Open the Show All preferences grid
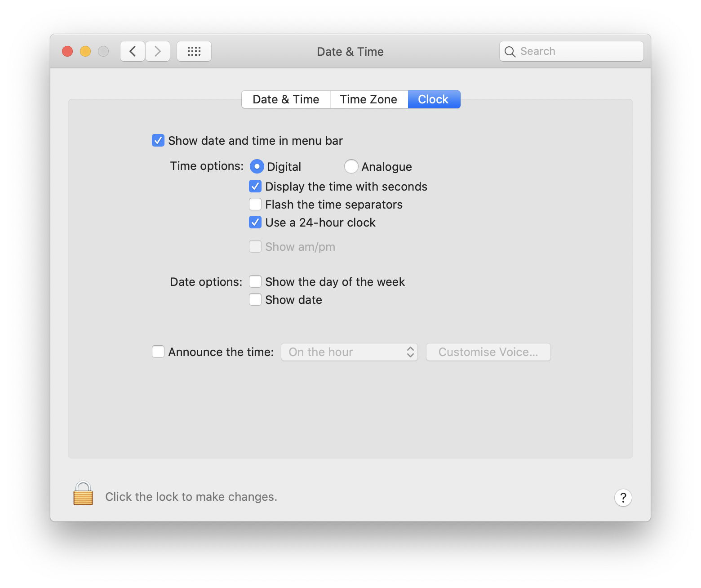701x588 pixels. click(x=194, y=51)
